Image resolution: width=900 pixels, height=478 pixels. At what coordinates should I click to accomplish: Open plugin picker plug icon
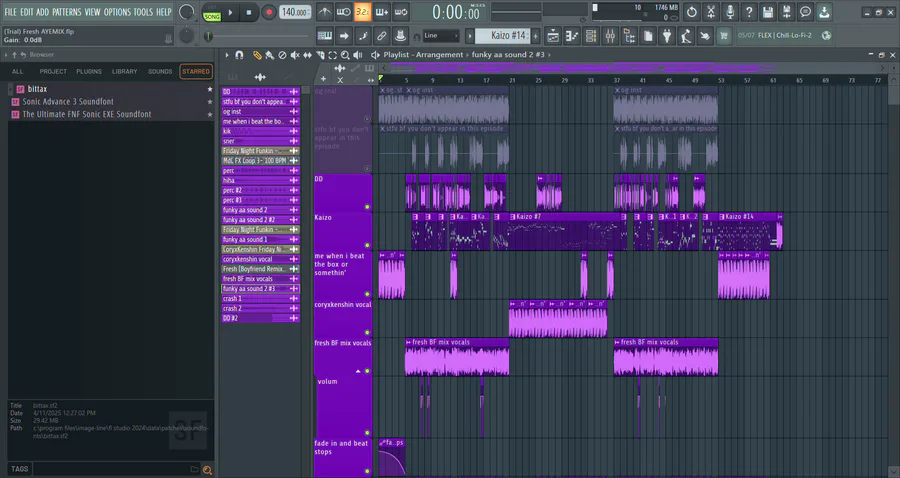point(666,36)
